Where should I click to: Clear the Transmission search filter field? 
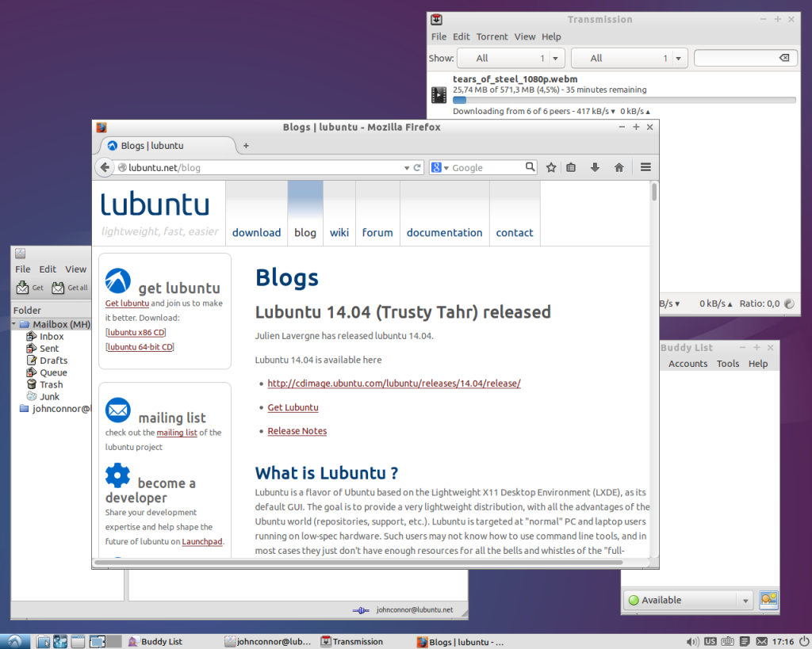[x=784, y=58]
